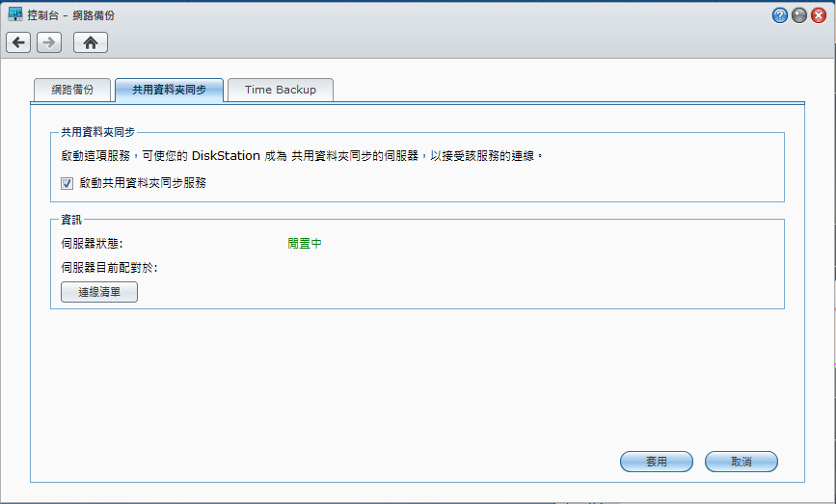
Task: Click the DiskStation description sentence
Action: (302, 156)
